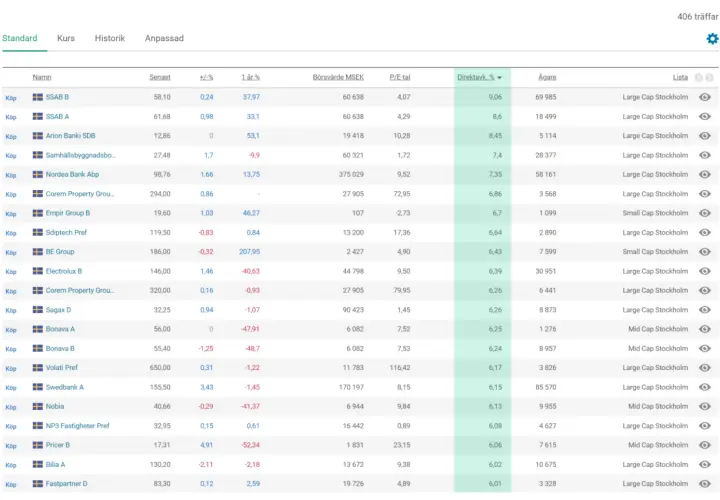Toggle watch eye for Empir Group B
This screenshot has height=500, width=720.
click(x=705, y=213)
